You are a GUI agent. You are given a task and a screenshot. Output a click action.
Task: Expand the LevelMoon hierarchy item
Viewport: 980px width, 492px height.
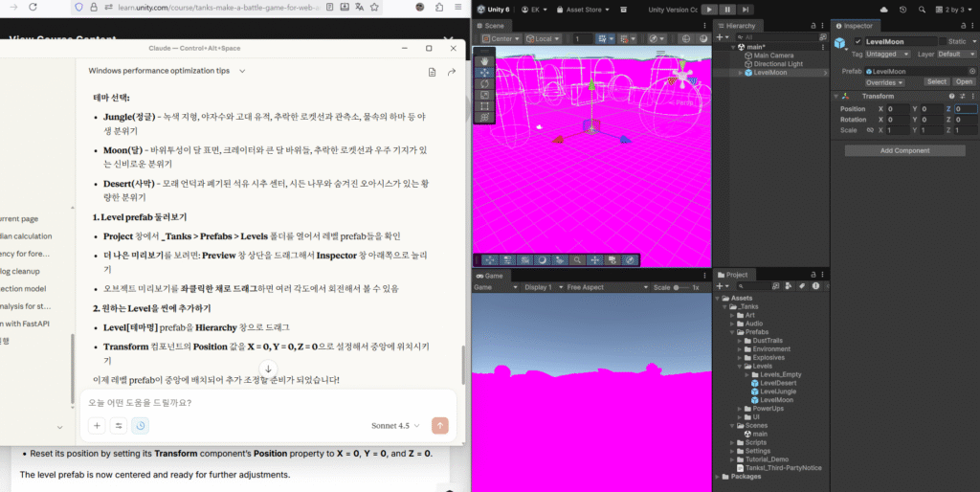[x=739, y=73]
